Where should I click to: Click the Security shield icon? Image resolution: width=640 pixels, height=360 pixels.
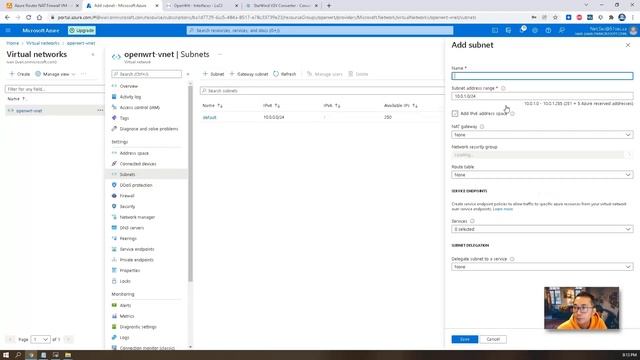tap(114, 206)
